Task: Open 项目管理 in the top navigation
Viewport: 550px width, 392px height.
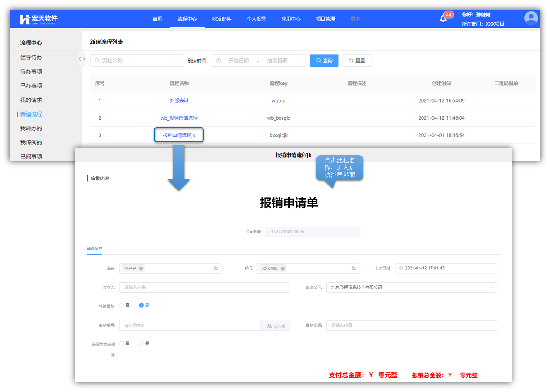Action: [325, 19]
